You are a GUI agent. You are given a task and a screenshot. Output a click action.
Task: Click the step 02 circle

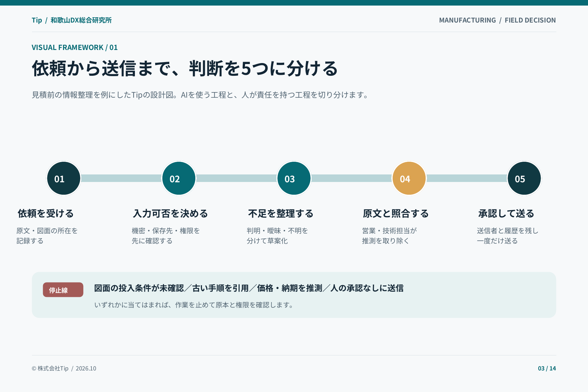(179, 178)
